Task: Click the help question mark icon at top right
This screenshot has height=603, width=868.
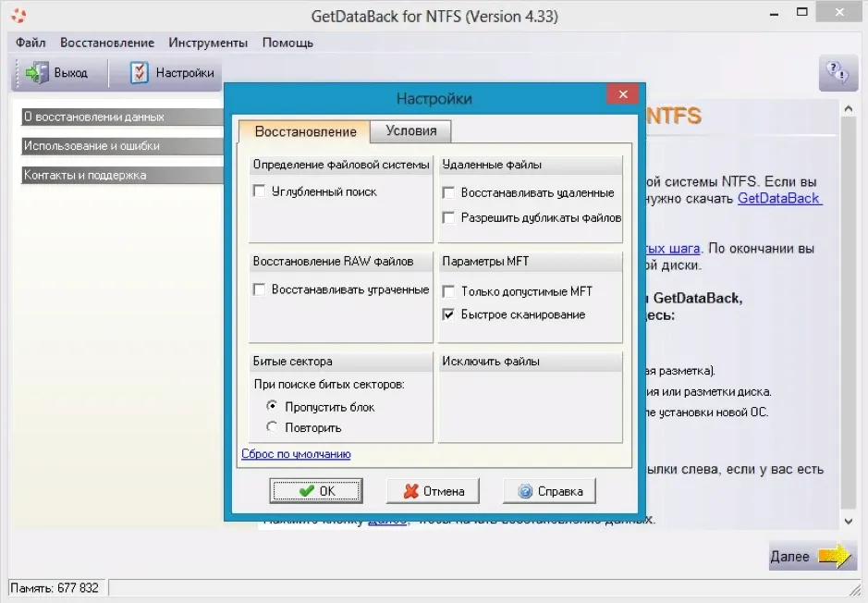Action: click(x=837, y=72)
